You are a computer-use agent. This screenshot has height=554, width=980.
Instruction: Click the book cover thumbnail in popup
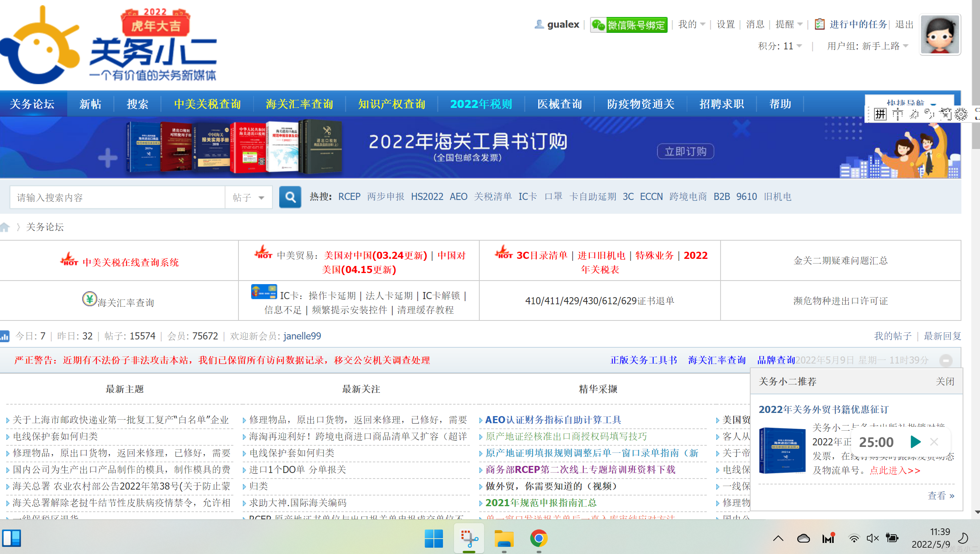pos(782,450)
